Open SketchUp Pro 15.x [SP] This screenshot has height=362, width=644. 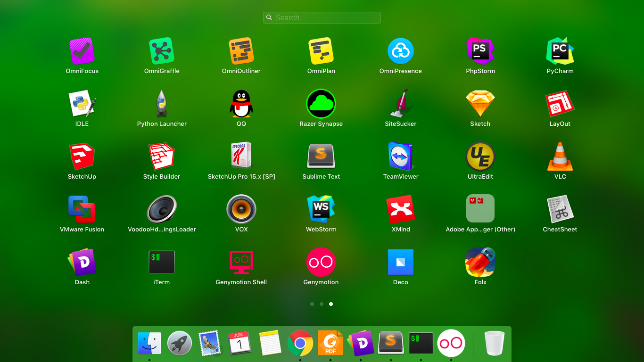point(241,156)
